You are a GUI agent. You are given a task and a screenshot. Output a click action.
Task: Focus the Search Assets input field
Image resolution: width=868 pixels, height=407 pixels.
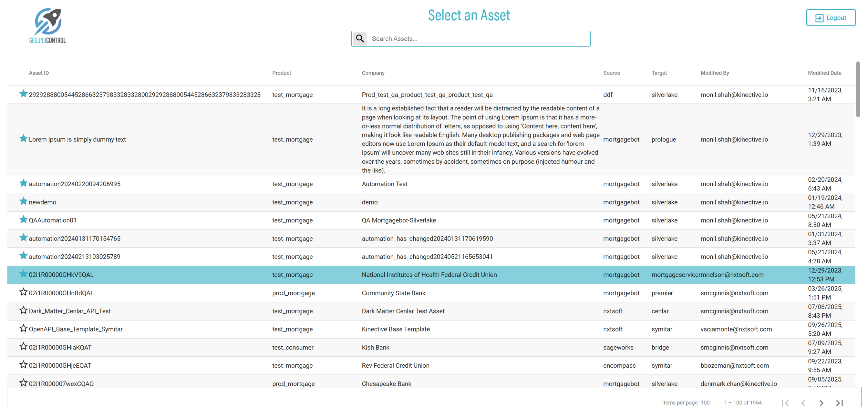point(479,39)
